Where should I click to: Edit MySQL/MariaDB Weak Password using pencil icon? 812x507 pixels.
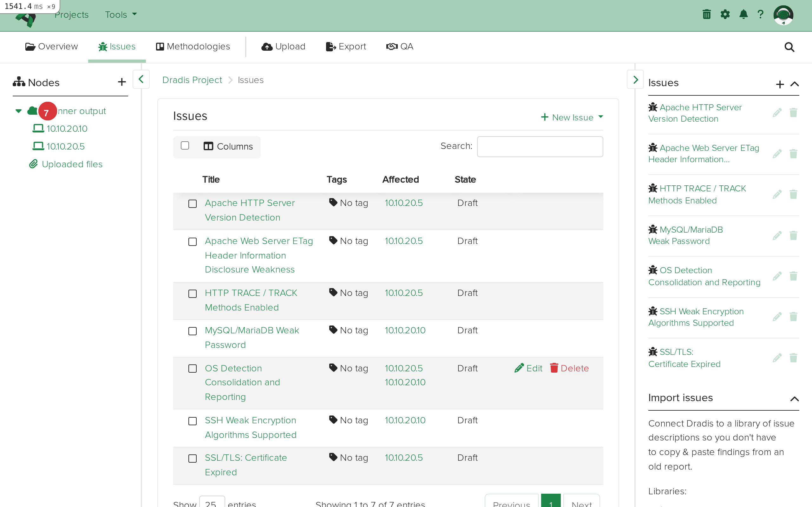(777, 235)
